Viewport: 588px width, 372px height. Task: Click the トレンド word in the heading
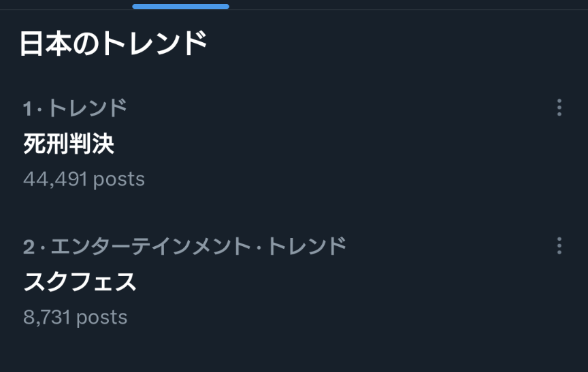(x=154, y=44)
